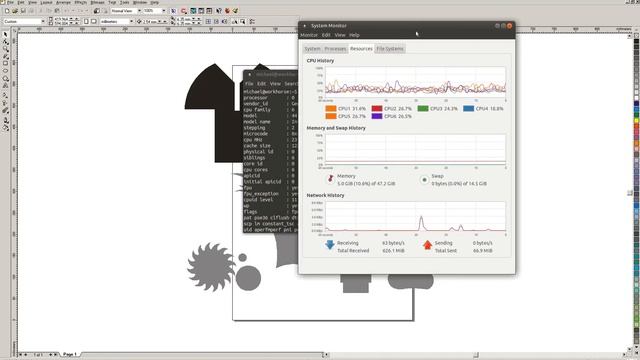Open the Effects menu in CorelDRAW
The width and height of the screenshot is (640, 360).
[x=80, y=2]
